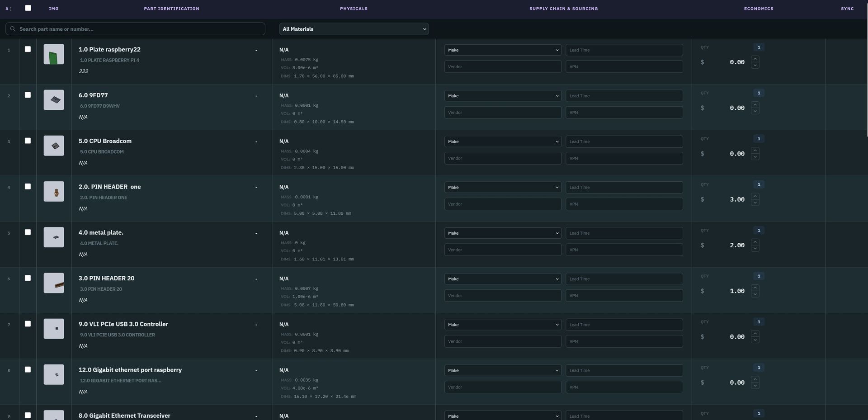The height and width of the screenshot is (420, 868).
Task: Check the 2.0. PIN HEADER one row
Action: click(x=28, y=187)
